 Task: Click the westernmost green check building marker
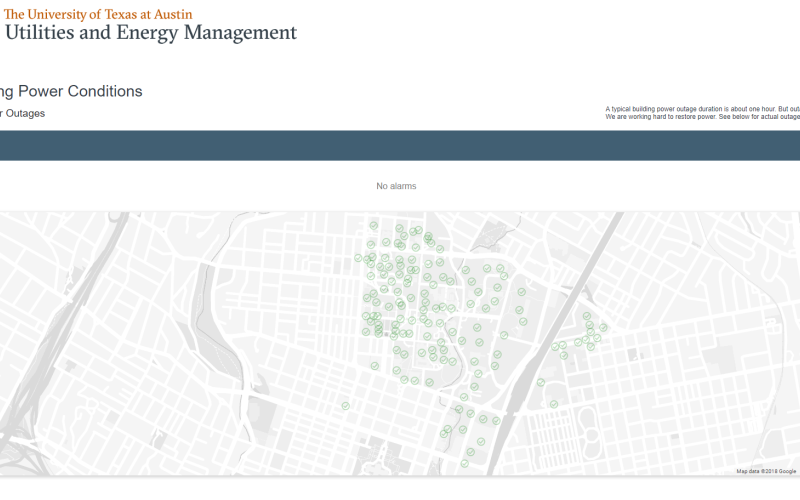pos(345,406)
